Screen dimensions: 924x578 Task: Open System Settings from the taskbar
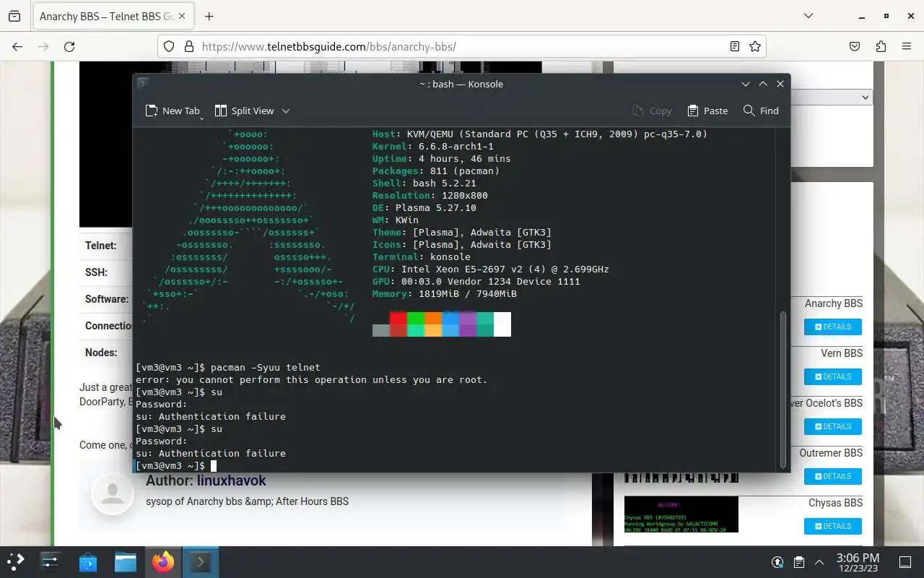(x=51, y=562)
